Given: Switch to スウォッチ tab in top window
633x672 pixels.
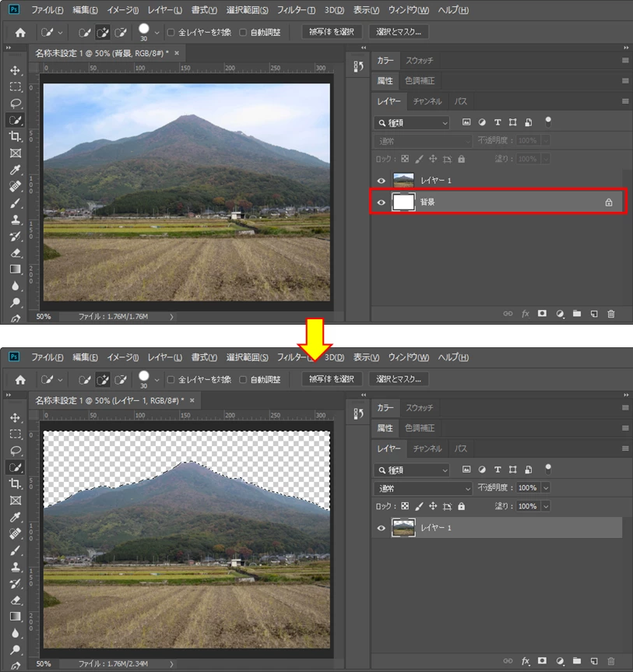Looking at the screenshot, I should (420, 61).
